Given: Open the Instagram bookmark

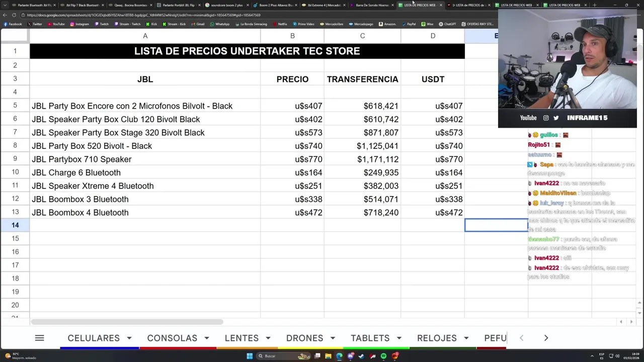Looking at the screenshot, I should click(x=79, y=24).
